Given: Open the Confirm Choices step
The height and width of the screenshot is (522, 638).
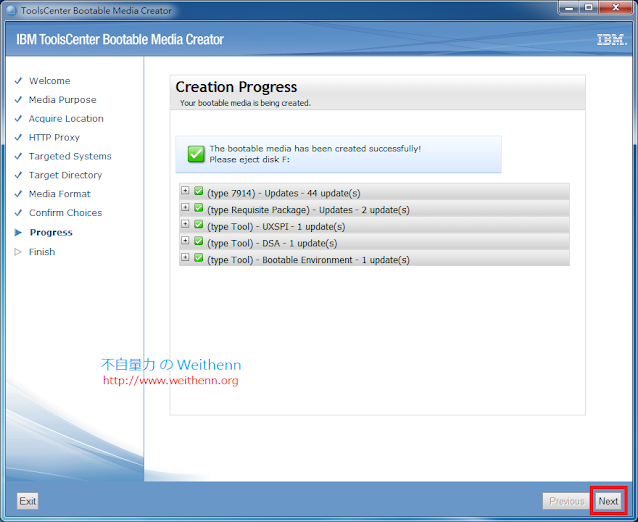Looking at the screenshot, I should (66, 213).
